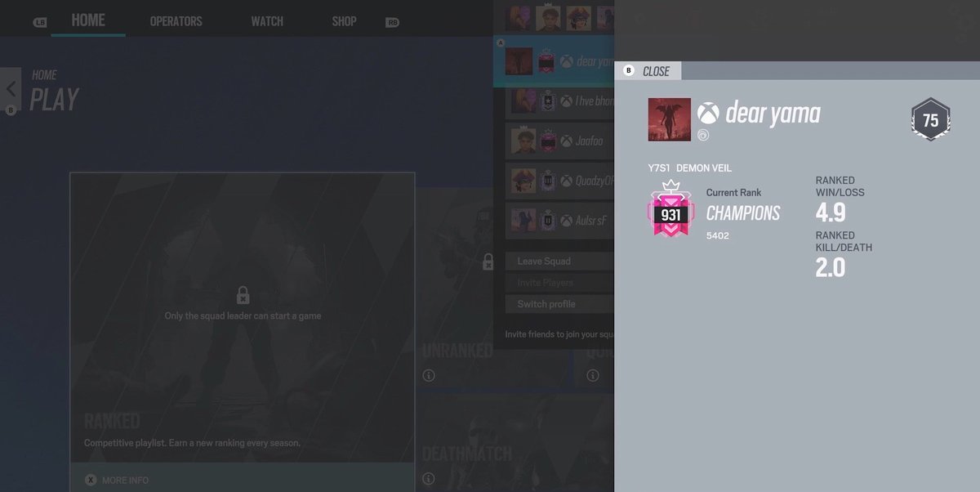980x492 pixels.
Task: Click the 5402 MMR value
Action: (x=718, y=235)
